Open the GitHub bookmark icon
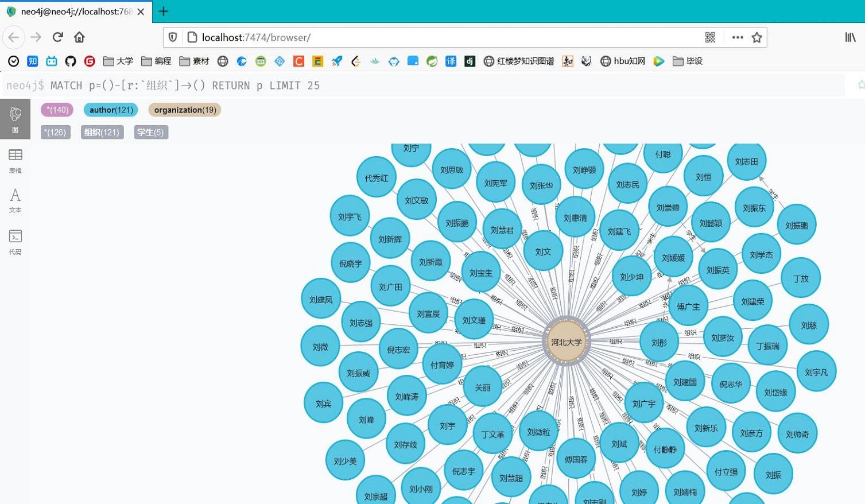The width and height of the screenshot is (865, 504). point(71,61)
